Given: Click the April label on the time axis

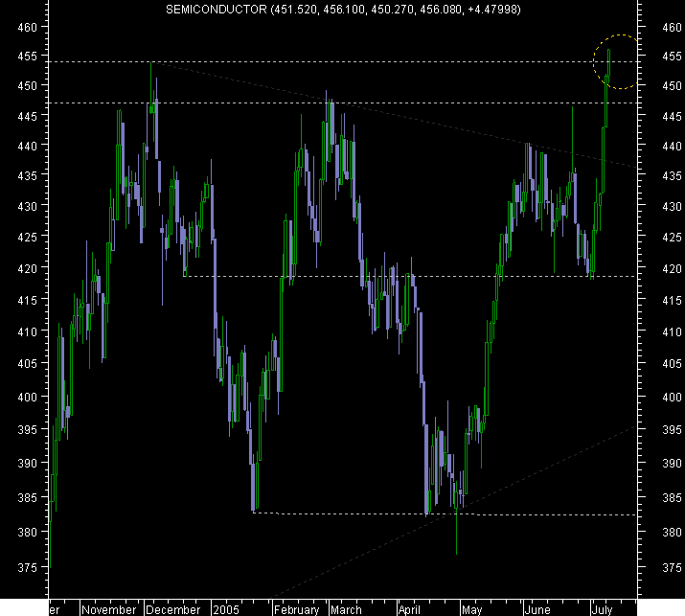Looking at the screenshot, I should click(409, 609).
